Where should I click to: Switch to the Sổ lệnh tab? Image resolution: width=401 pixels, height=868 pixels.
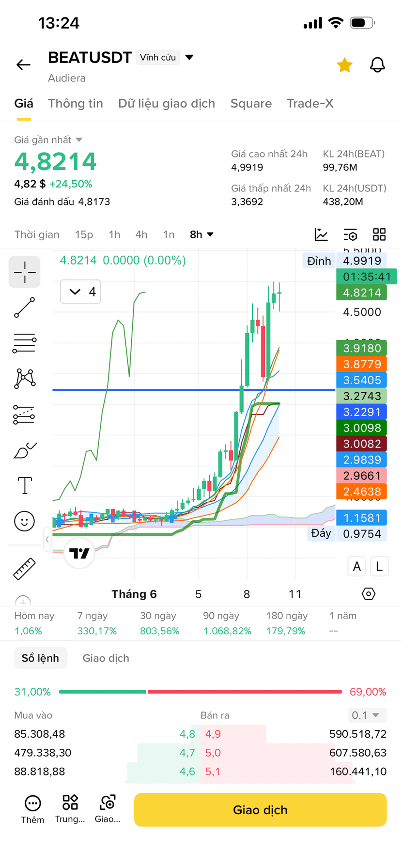pos(41,658)
